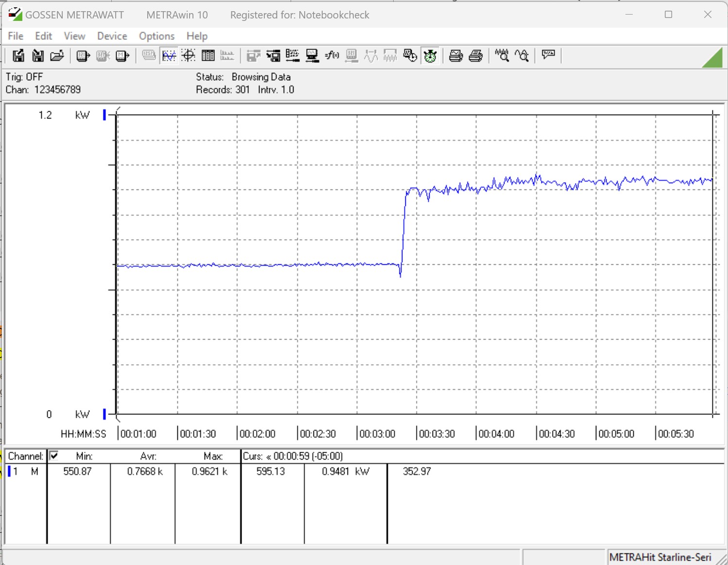
Task: Click the greyed-out bar chart view icon
Action: pos(227,56)
